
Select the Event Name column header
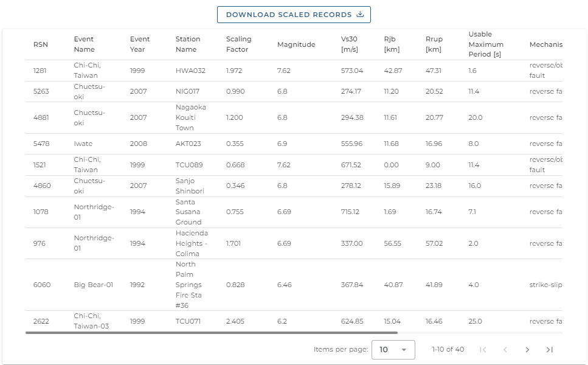(84, 44)
